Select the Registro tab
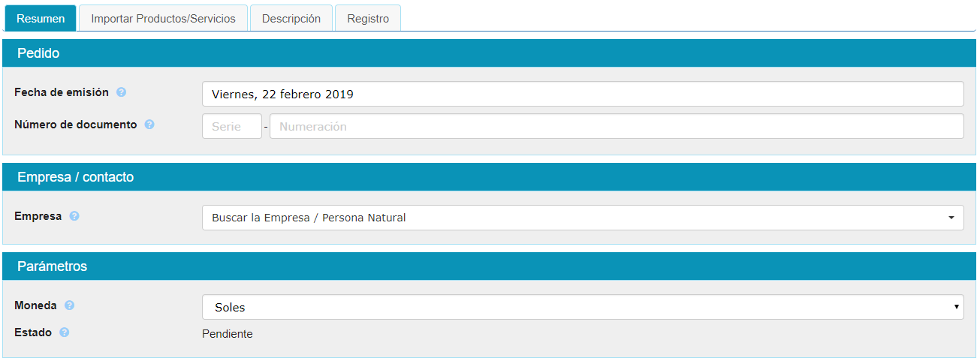 coord(368,19)
